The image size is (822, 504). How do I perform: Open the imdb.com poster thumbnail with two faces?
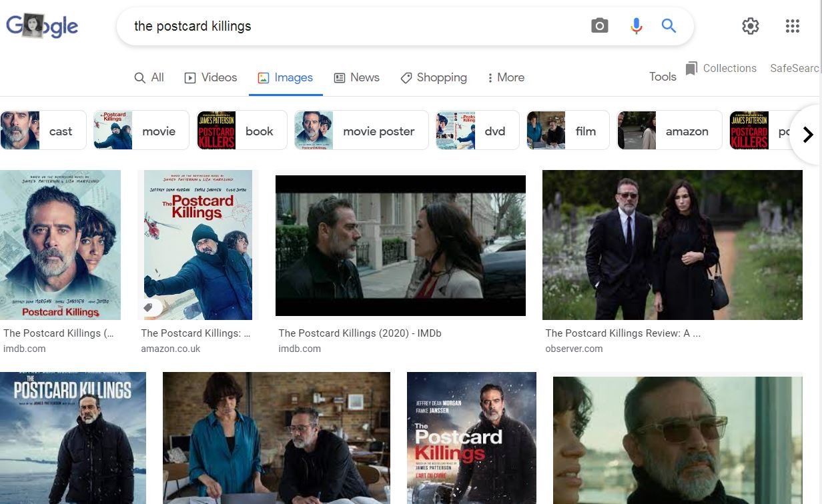click(x=60, y=245)
